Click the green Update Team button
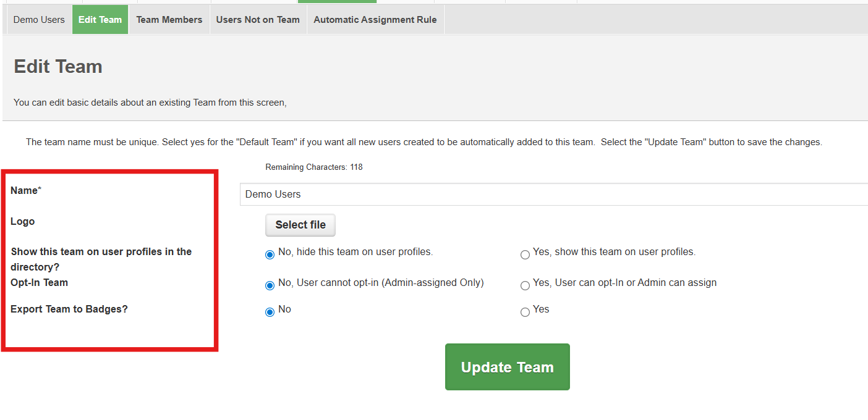Viewport: 868px width, 420px height. tap(507, 367)
